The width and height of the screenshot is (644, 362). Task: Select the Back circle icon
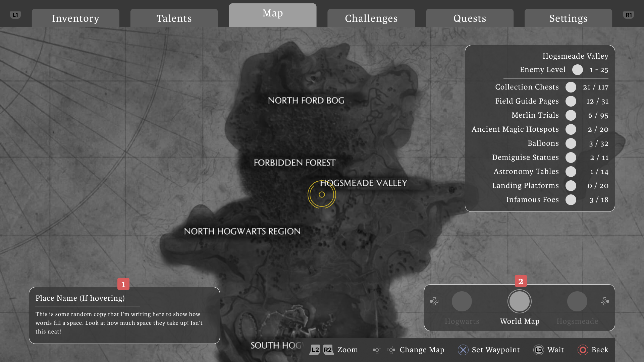[x=583, y=350]
